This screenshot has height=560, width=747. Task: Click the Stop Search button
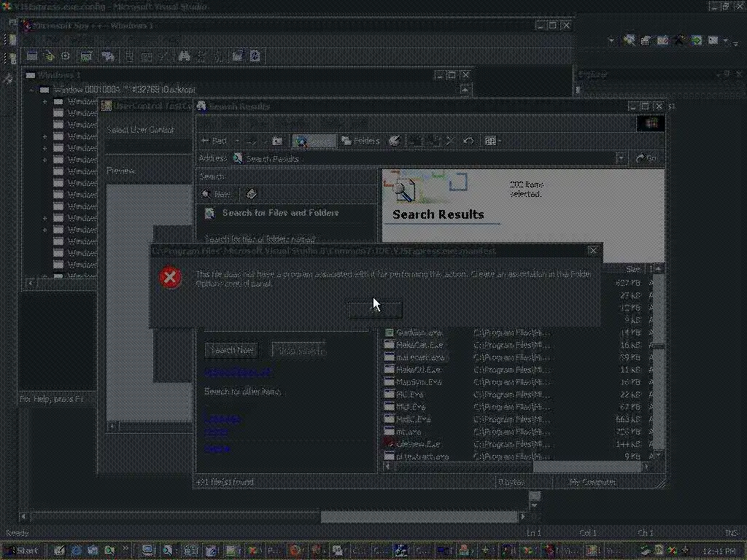click(298, 351)
